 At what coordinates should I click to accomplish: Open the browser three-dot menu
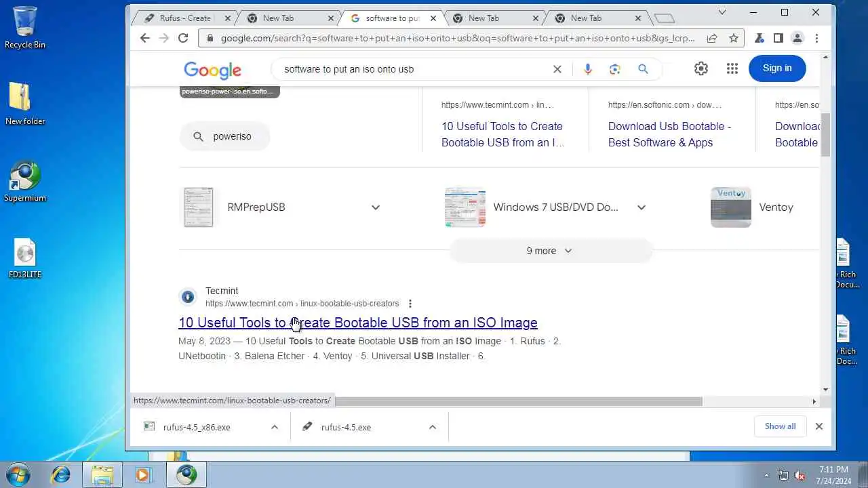(816, 38)
